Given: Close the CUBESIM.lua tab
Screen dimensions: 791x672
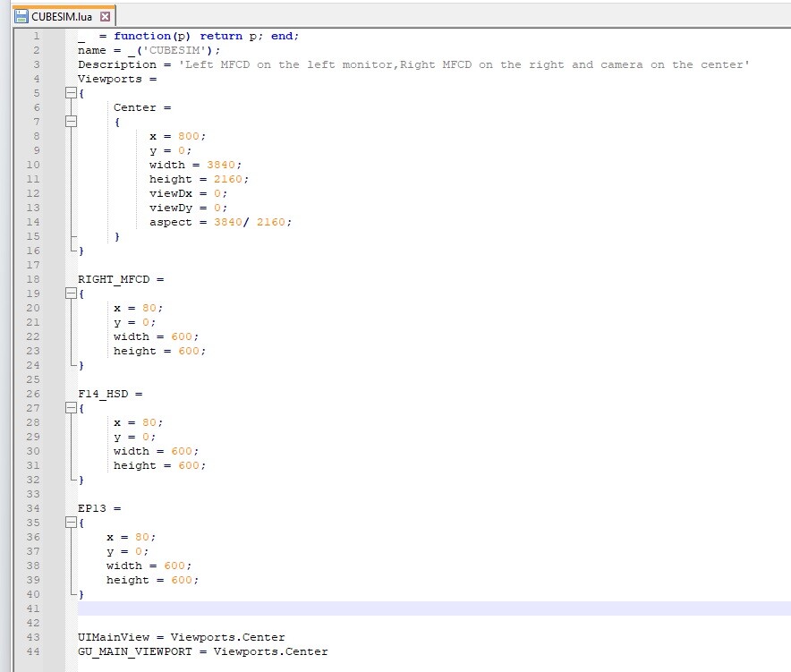Looking at the screenshot, I should point(105,17).
